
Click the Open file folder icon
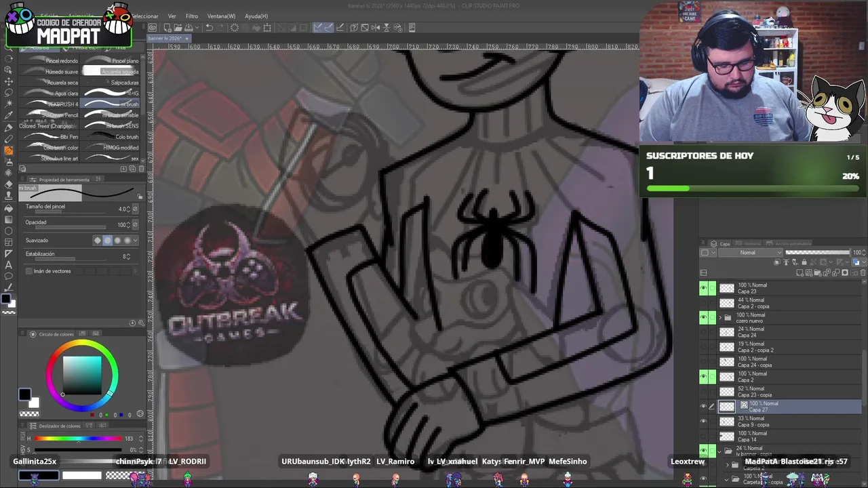pos(178,28)
